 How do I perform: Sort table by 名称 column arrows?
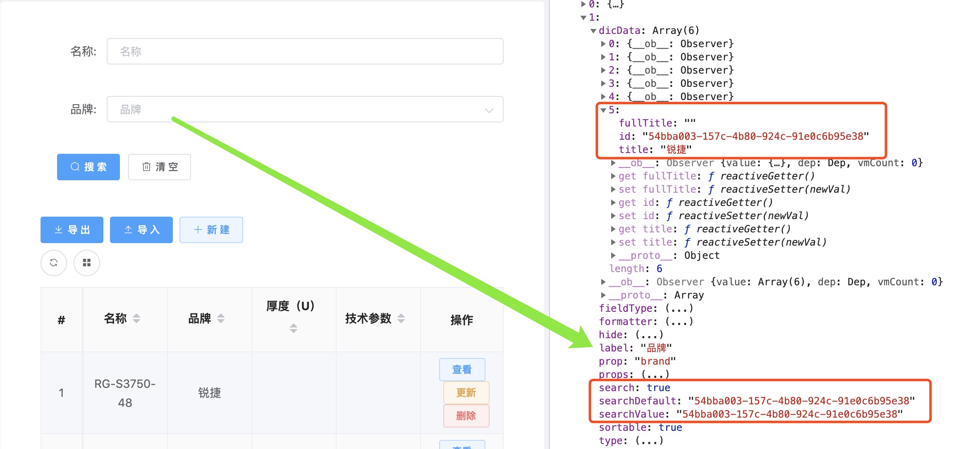point(136,318)
